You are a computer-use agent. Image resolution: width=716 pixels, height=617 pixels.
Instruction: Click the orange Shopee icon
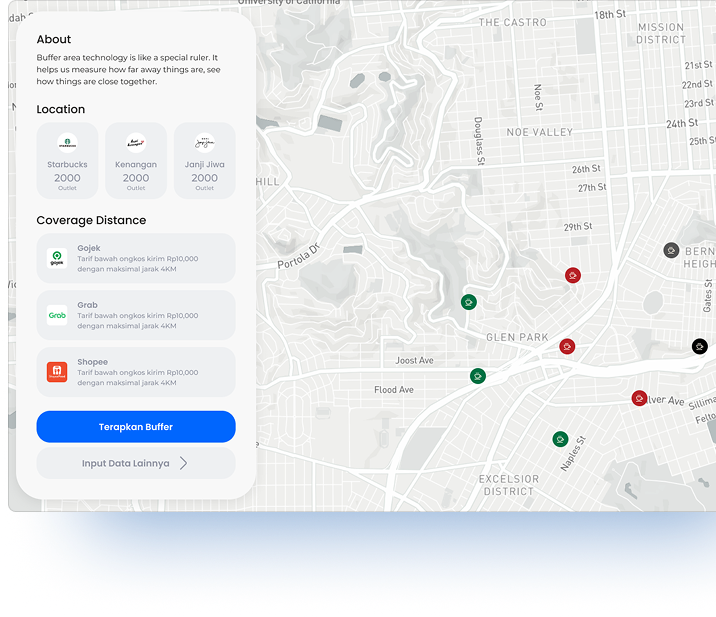click(57, 372)
